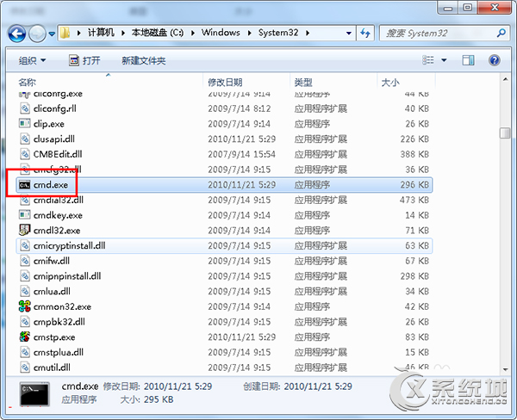Select the cmd.exe console icon

click(25, 185)
